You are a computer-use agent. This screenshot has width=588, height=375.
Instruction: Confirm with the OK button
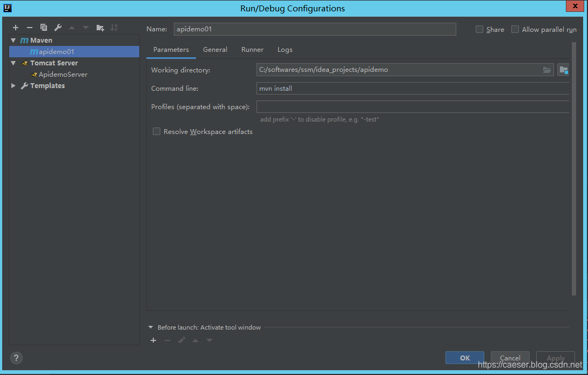[465, 358]
